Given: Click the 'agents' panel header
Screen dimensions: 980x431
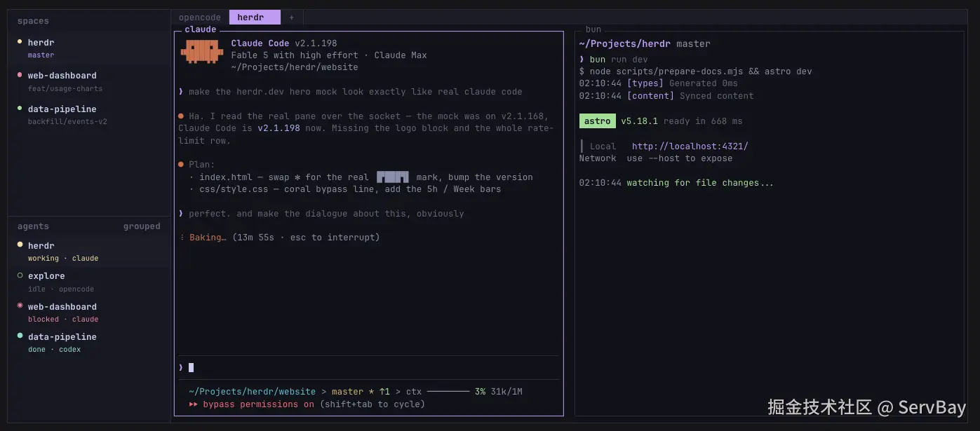Looking at the screenshot, I should pyautogui.click(x=33, y=226).
